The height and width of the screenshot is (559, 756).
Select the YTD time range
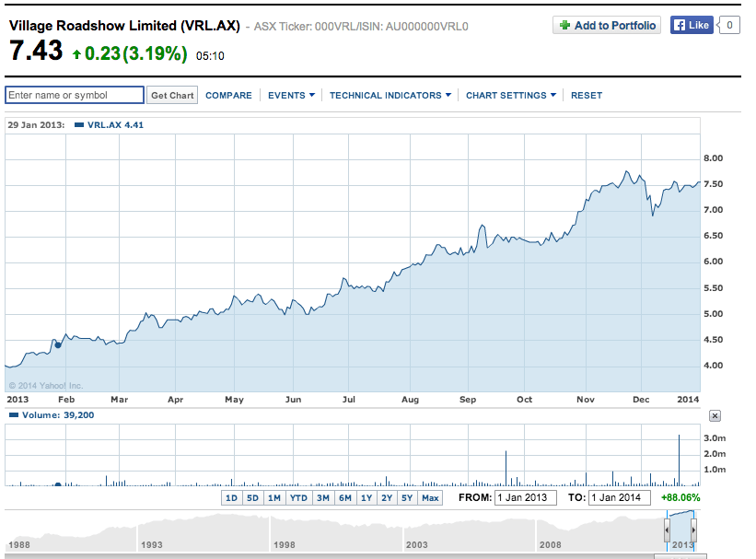tap(298, 497)
